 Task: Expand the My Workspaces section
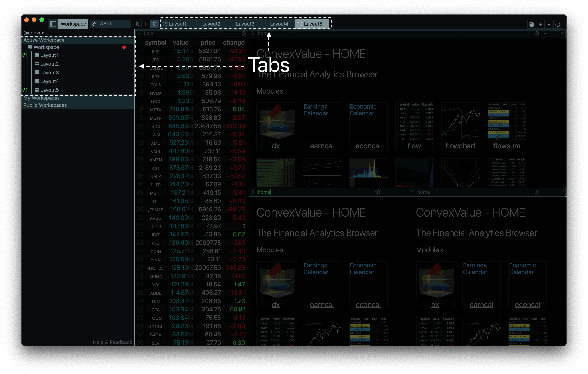click(78, 98)
